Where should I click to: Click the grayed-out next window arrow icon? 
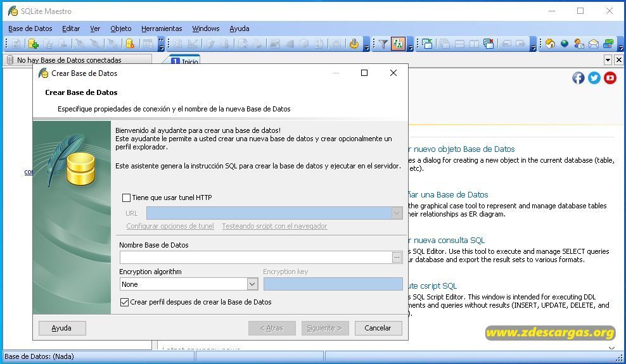coord(520,44)
